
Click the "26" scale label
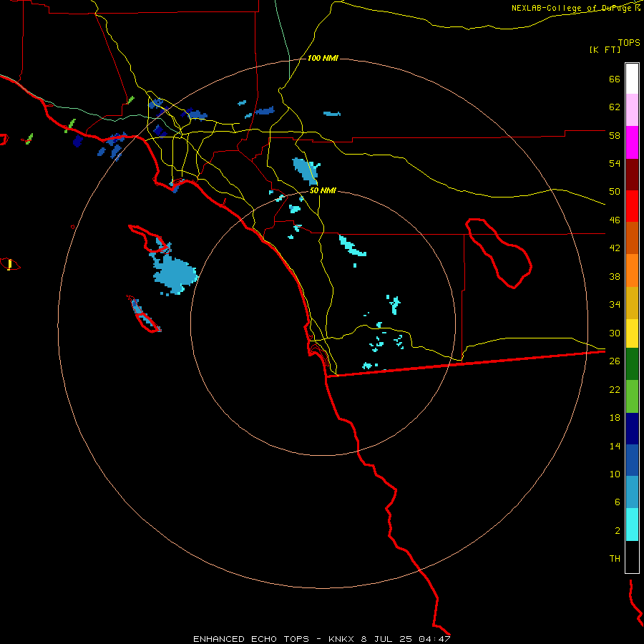[x=615, y=361]
